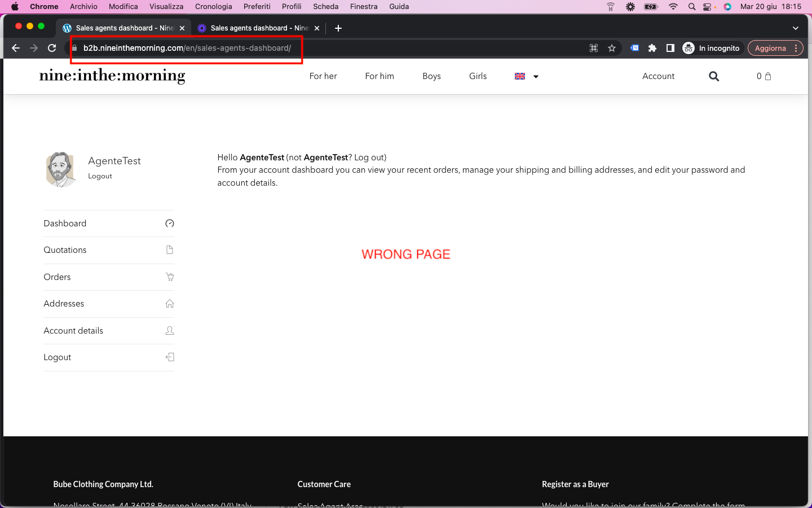Open the shopping bag cart
This screenshot has width=812, height=508.
pyautogui.click(x=764, y=76)
